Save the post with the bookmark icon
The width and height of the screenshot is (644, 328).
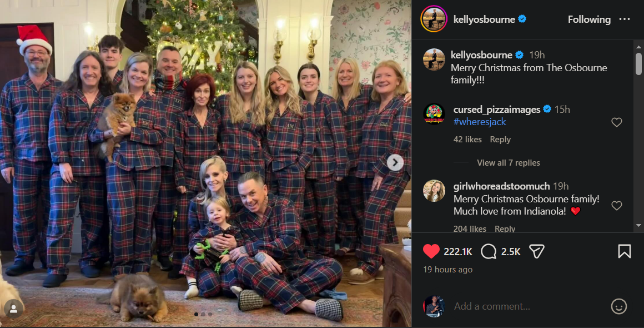624,252
